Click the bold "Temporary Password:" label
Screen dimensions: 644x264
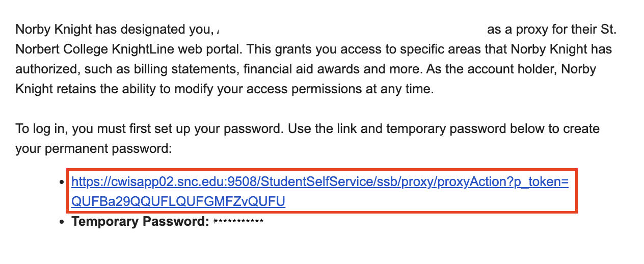(x=140, y=222)
